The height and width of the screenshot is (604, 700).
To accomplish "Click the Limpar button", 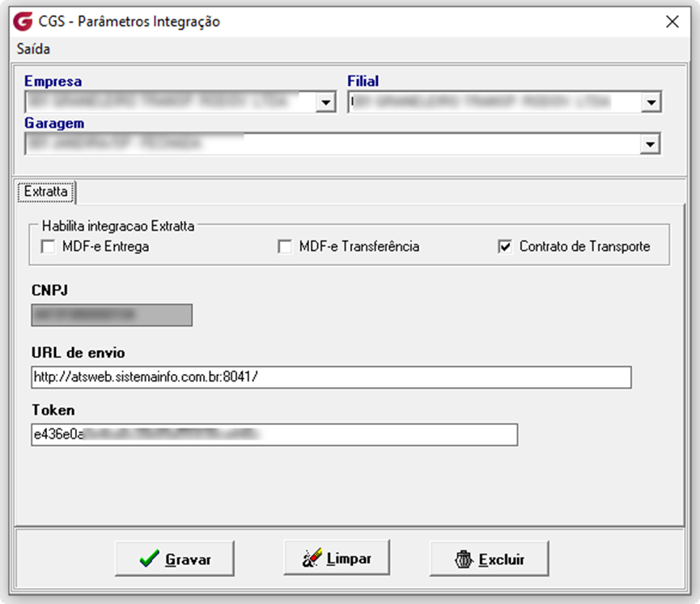I will click(x=337, y=558).
